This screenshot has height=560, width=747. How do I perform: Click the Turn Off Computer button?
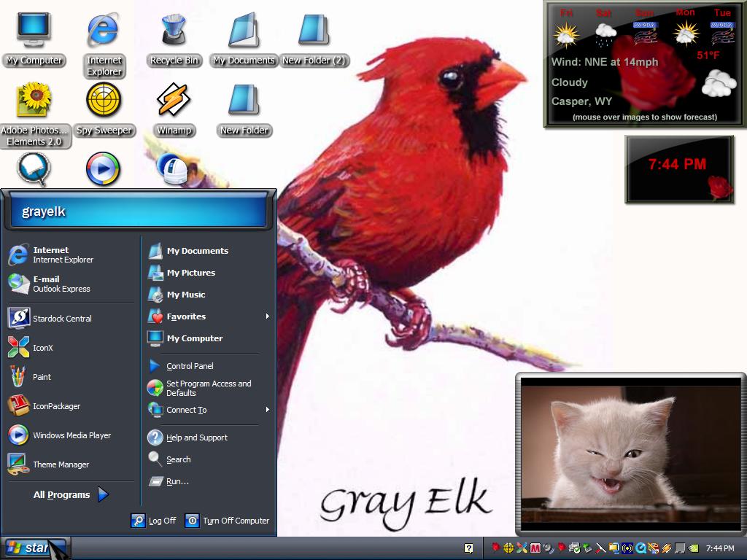tap(227, 521)
